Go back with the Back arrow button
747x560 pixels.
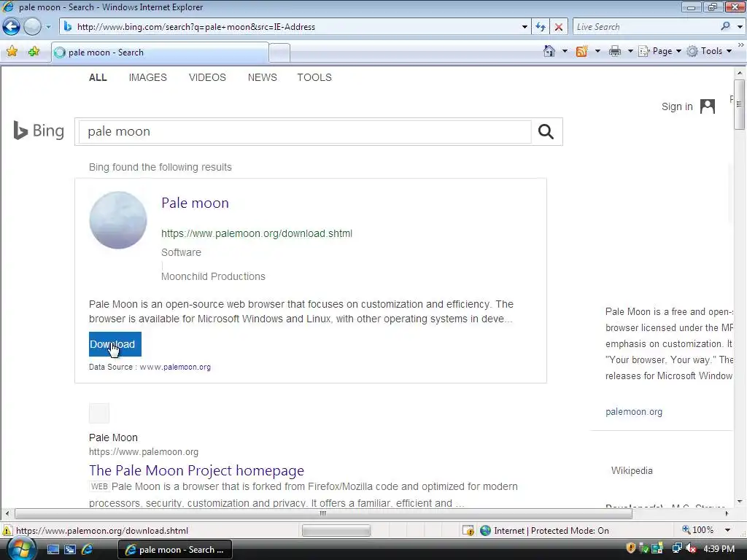coord(12,27)
